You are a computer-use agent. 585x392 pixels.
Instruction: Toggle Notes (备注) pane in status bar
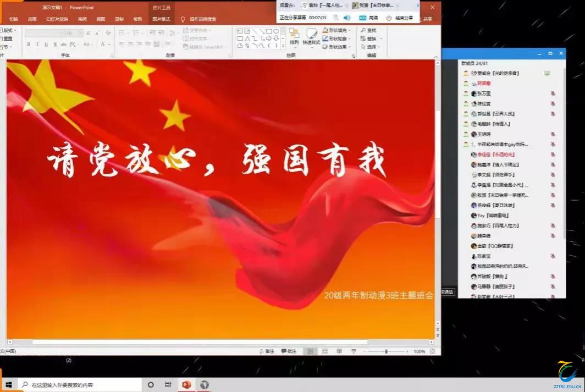pyautogui.click(x=267, y=351)
